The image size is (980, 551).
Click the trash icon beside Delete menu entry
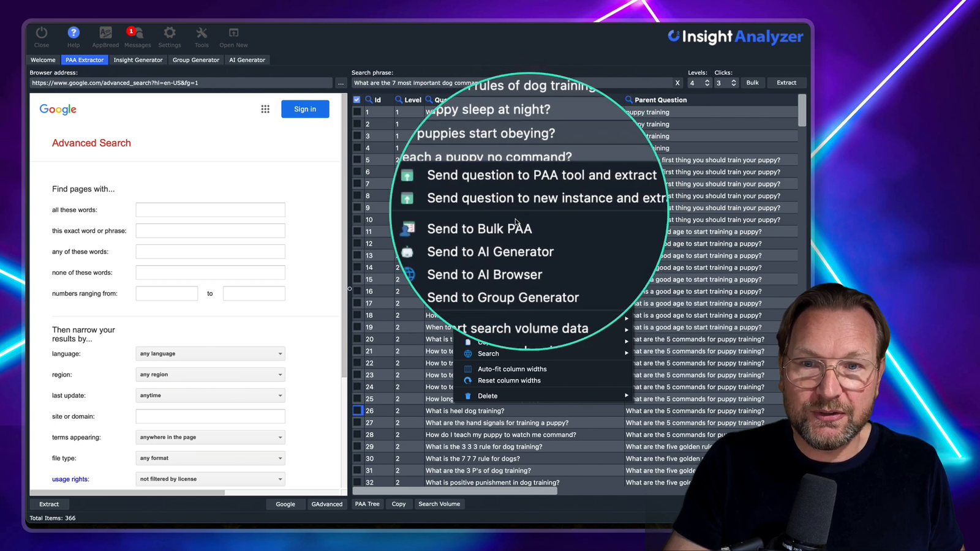coord(468,396)
